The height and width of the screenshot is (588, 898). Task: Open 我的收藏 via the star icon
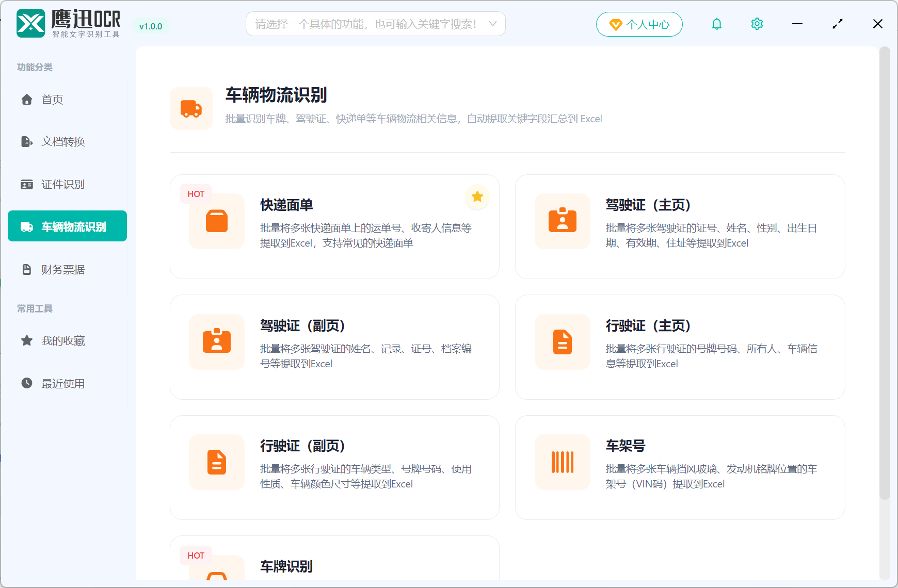click(27, 340)
